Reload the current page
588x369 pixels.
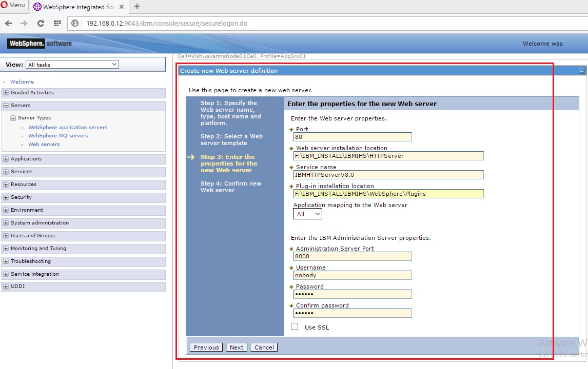point(41,23)
